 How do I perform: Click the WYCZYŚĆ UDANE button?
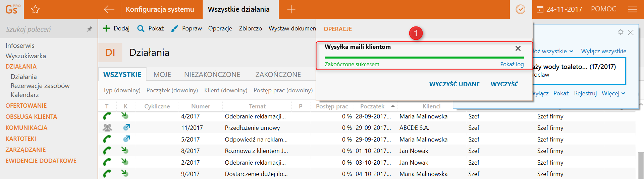click(454, 84)
